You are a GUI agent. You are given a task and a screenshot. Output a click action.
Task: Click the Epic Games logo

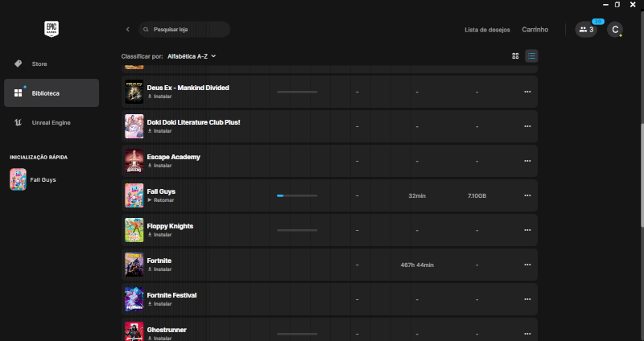[53, 30]
